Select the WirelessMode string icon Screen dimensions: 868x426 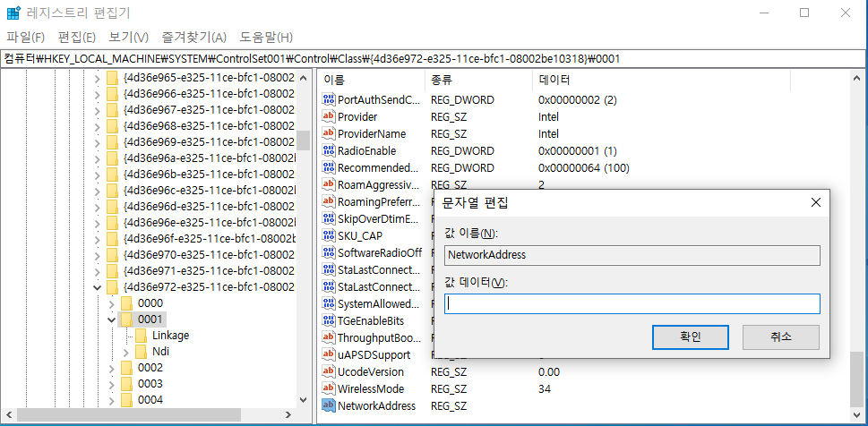point(329,388)
